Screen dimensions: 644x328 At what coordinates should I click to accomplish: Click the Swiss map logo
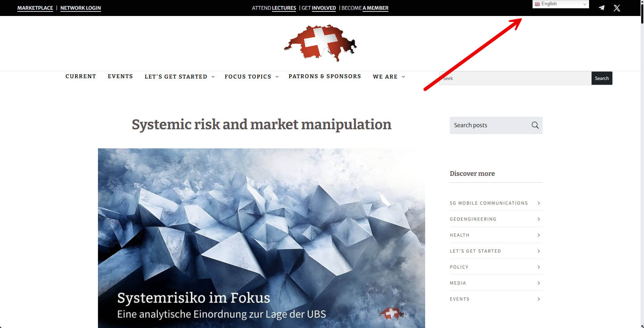click(x=320, y=43)
